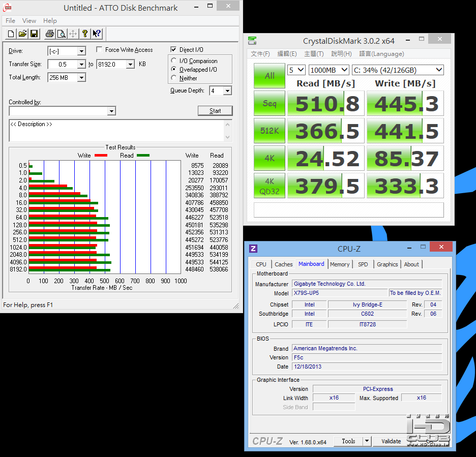
Task: Click the 4K write result 85.37
Action: 405,158
